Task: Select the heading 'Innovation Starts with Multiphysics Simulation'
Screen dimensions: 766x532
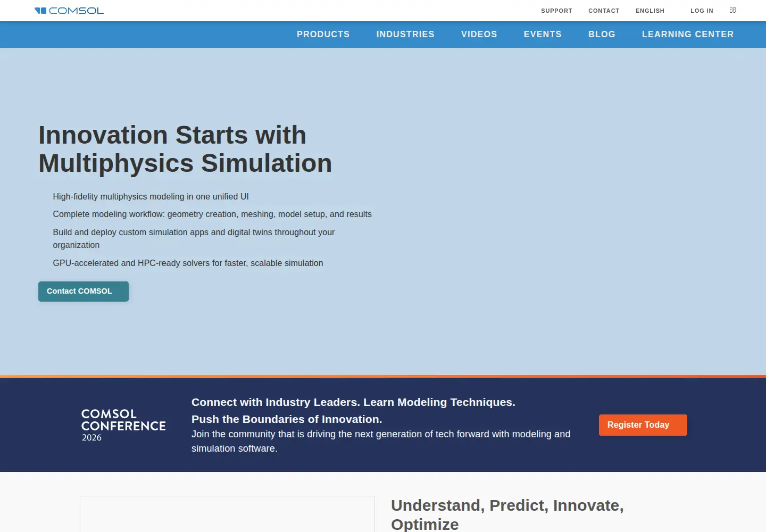Action: pos(185,149)
